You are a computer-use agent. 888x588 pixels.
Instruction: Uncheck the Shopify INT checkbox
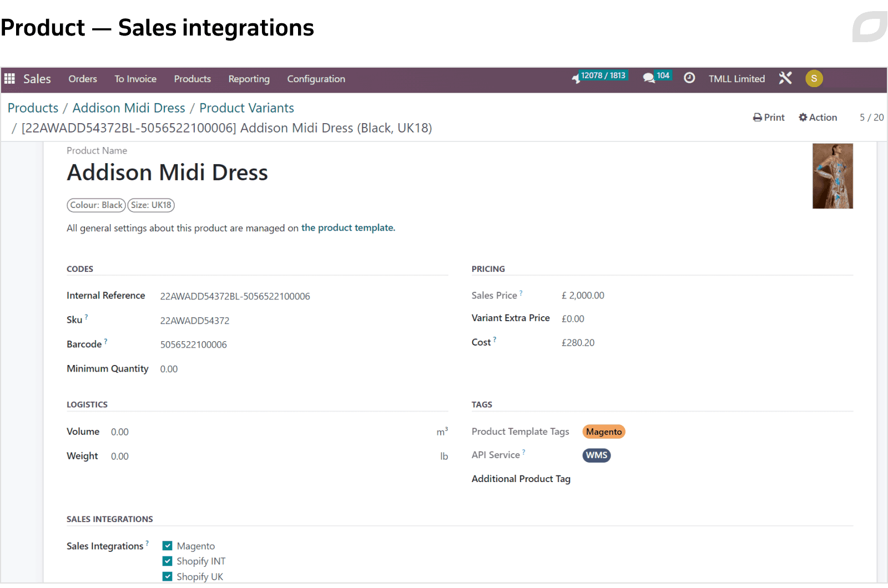(x=168, y=561)
